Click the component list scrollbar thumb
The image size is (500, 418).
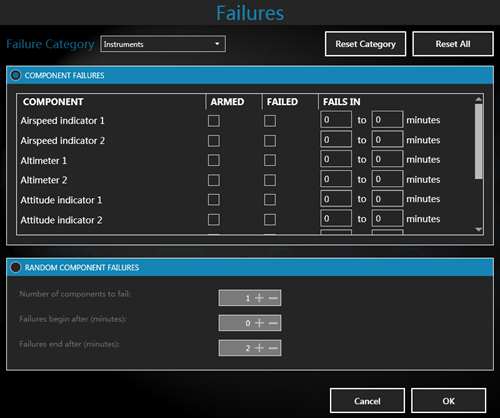pyautogui.click(x=479, y=141)
